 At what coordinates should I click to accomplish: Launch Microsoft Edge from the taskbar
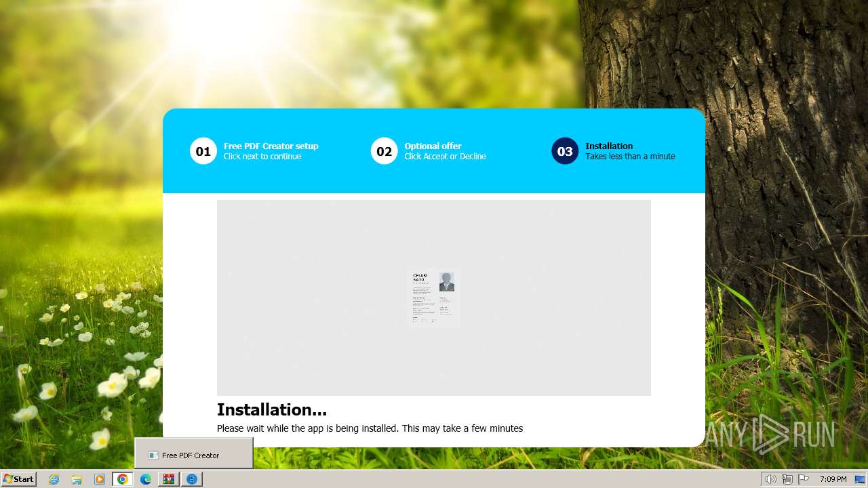(146, 479)
